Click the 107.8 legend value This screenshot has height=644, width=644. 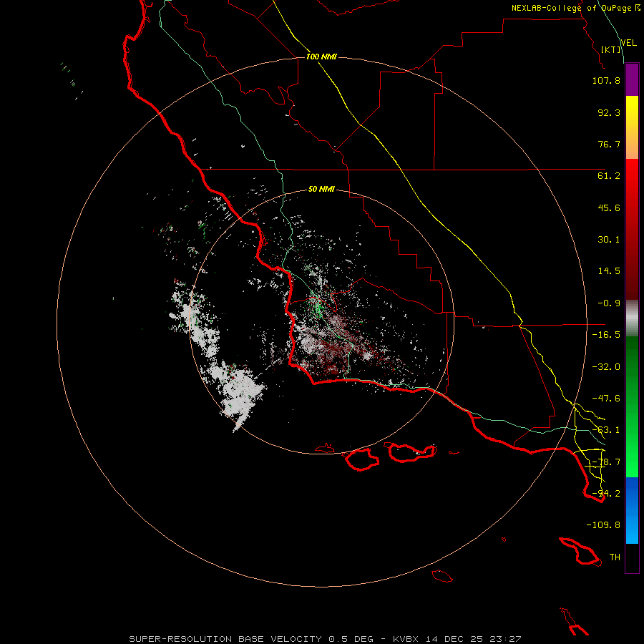coord(606,80)
